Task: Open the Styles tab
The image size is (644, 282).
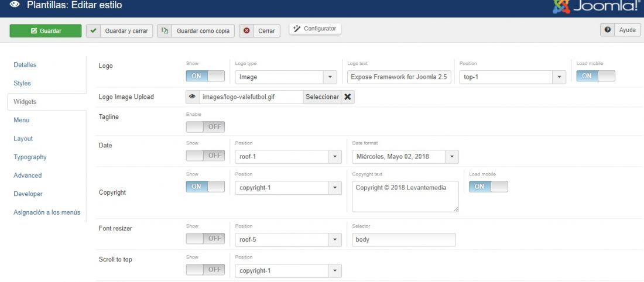Action: click(x=22, y=83)
